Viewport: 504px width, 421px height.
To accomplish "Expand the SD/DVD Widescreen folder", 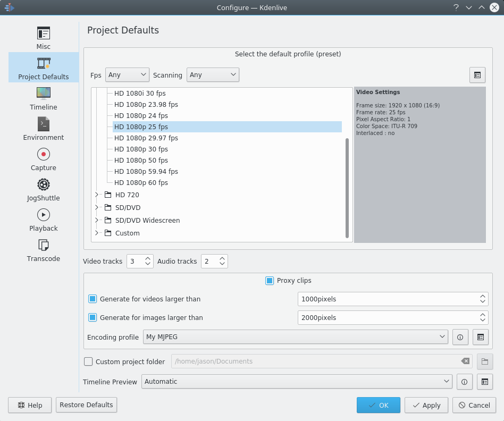I will point(97,221).
